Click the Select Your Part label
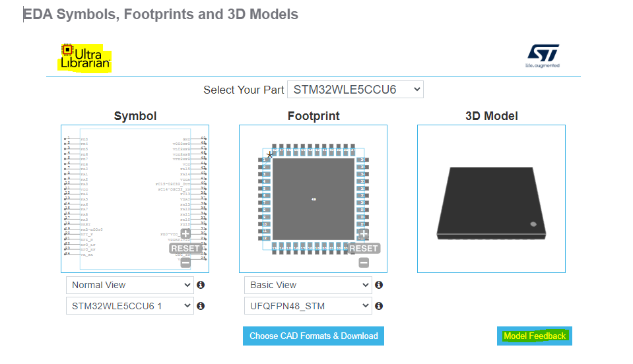The image size is (633, 364). tap(244, 90)
